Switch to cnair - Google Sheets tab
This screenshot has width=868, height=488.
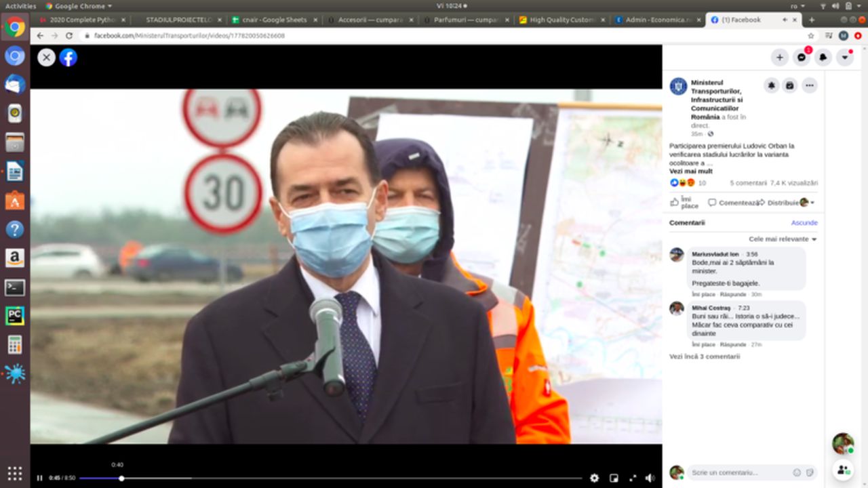[273, 20]
